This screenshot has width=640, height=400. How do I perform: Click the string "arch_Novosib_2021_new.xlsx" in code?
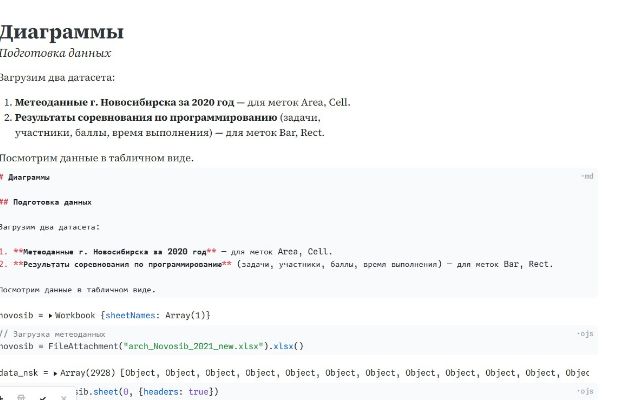[x=193, y=347]
